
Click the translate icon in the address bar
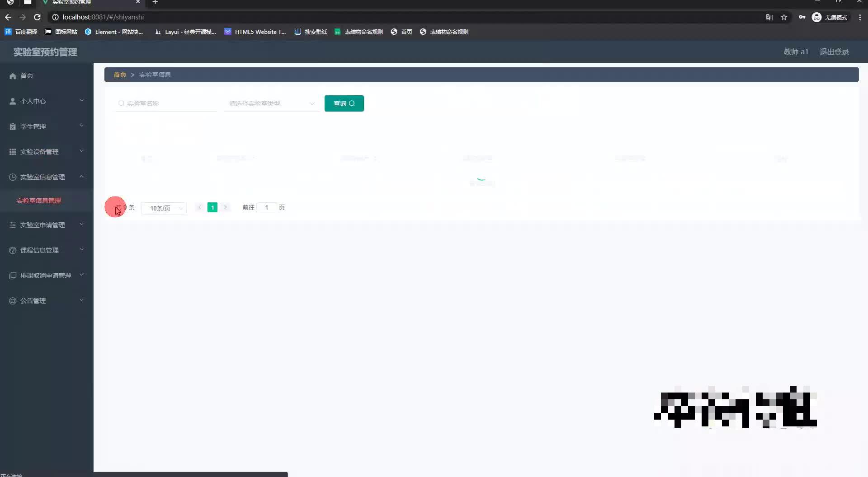tap(769, 17)
